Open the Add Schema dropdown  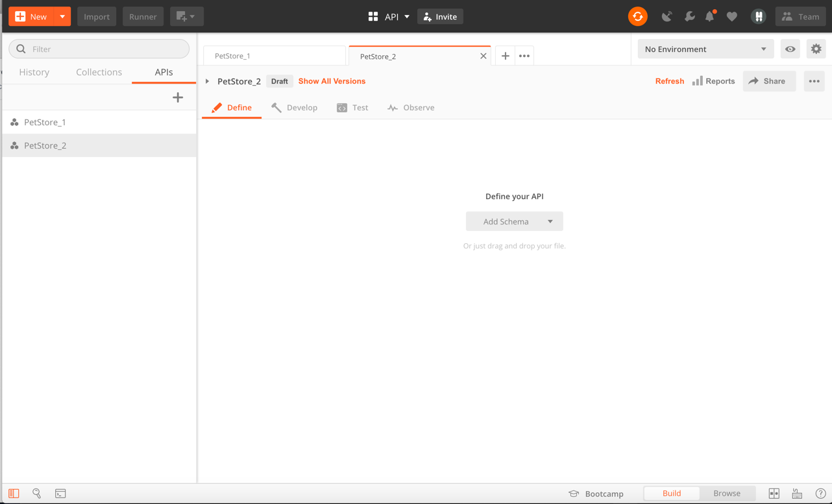pyautogui.click(x=514, y=222)
